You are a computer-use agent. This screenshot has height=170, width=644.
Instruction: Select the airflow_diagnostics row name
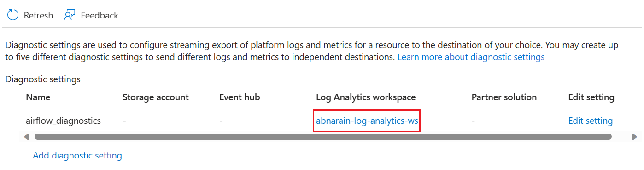coord(63,121)
